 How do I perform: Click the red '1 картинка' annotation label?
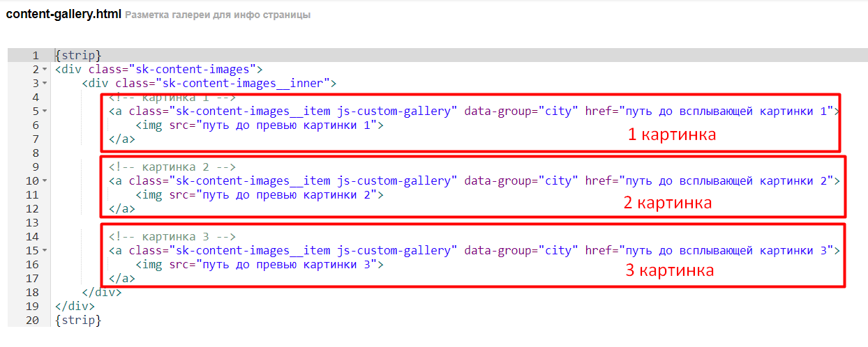pyautogui.click(x=671, y=135)
